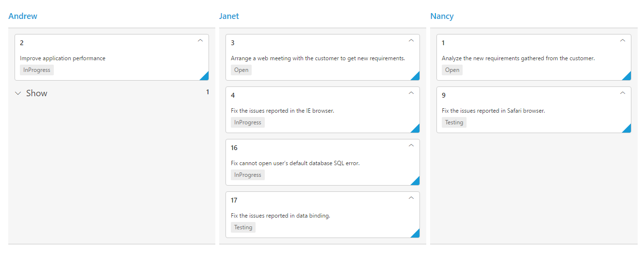Collapse card 3 with the arrow icon
This screenshot has height=256, width=644.
click(411, 41)
